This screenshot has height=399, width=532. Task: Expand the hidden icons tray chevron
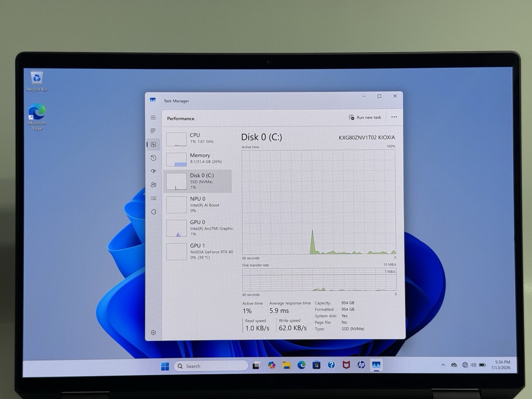(443, 365)
